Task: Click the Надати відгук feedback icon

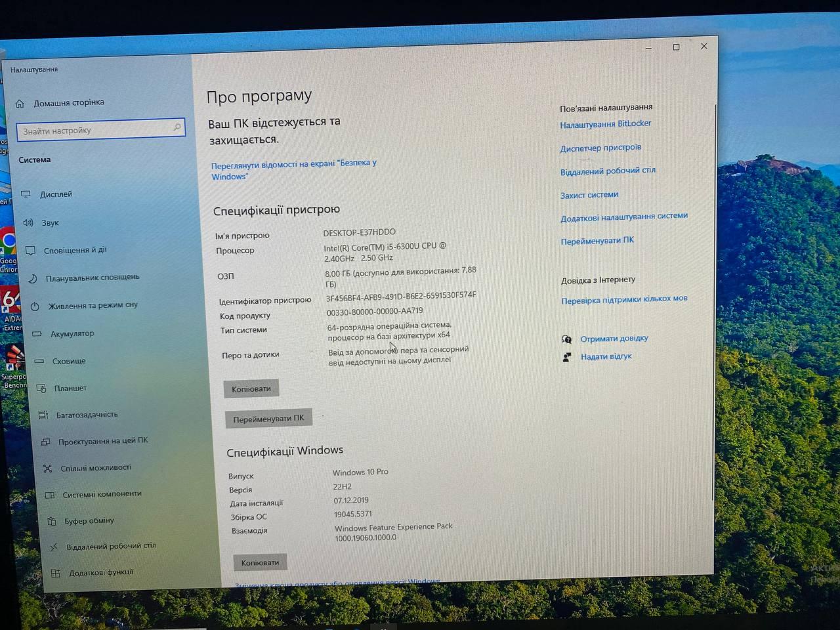Action: coord(567,357)
